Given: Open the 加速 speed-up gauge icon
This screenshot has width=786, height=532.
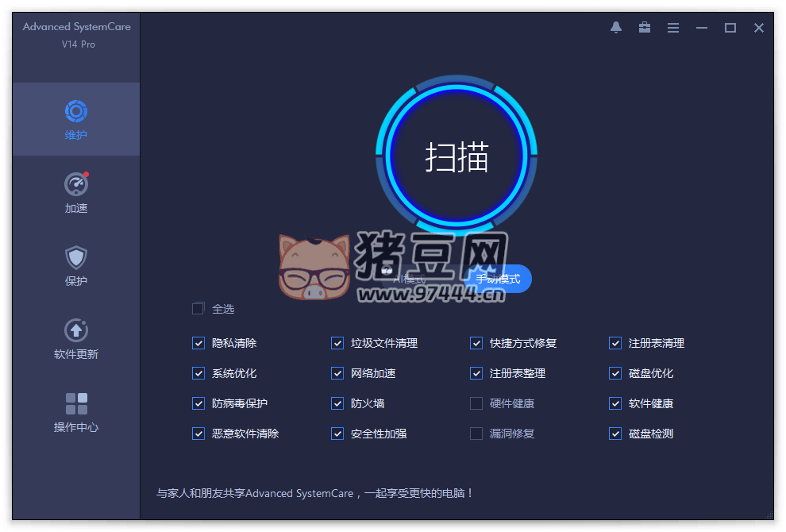Looking at the screenshot, I should coord(76,185).
